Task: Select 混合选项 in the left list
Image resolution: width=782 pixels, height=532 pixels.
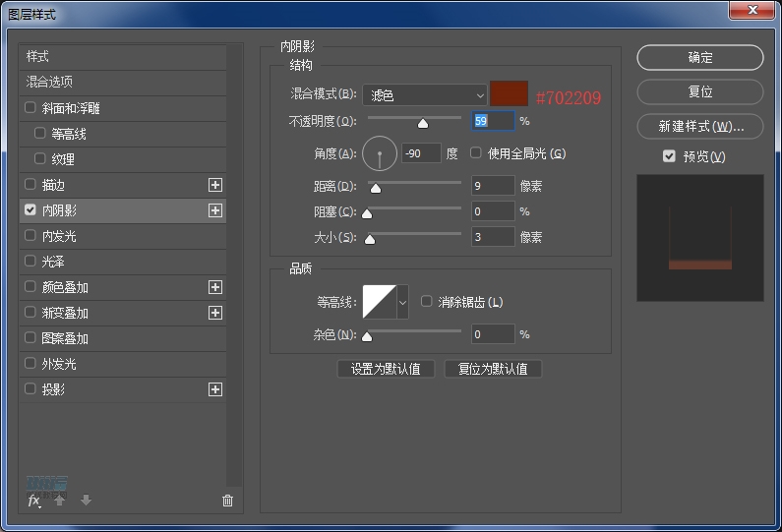Action: [123, 83]
